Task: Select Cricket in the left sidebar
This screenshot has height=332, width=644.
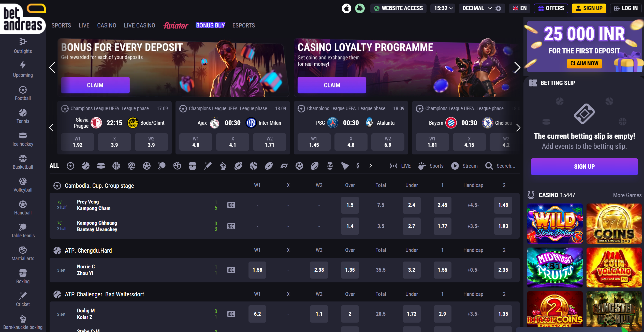Action: coord(23,299)
